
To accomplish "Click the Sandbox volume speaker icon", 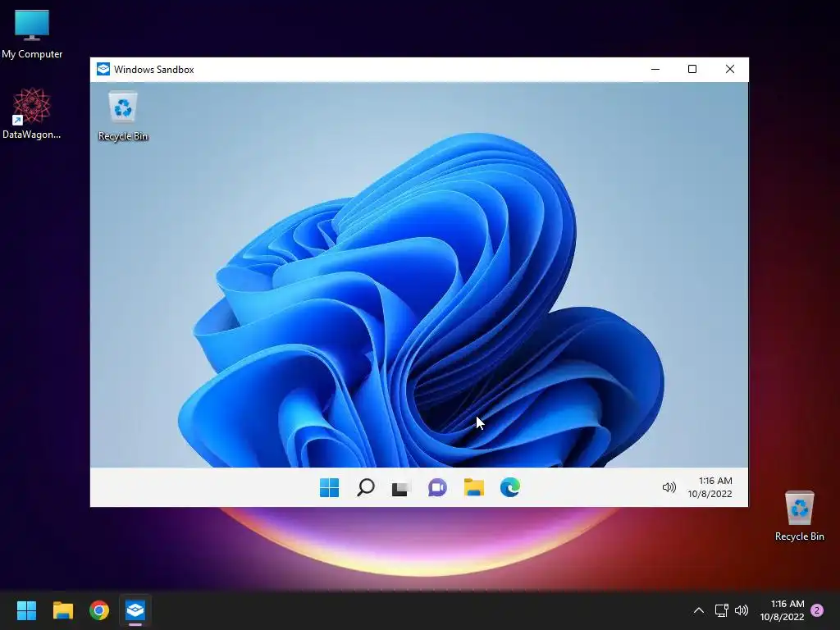I will 669,487.
